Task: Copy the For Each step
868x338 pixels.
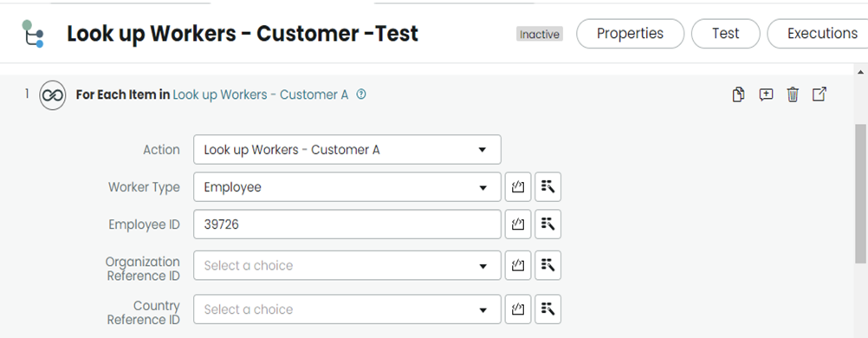Action: click(x=738, y=94)
